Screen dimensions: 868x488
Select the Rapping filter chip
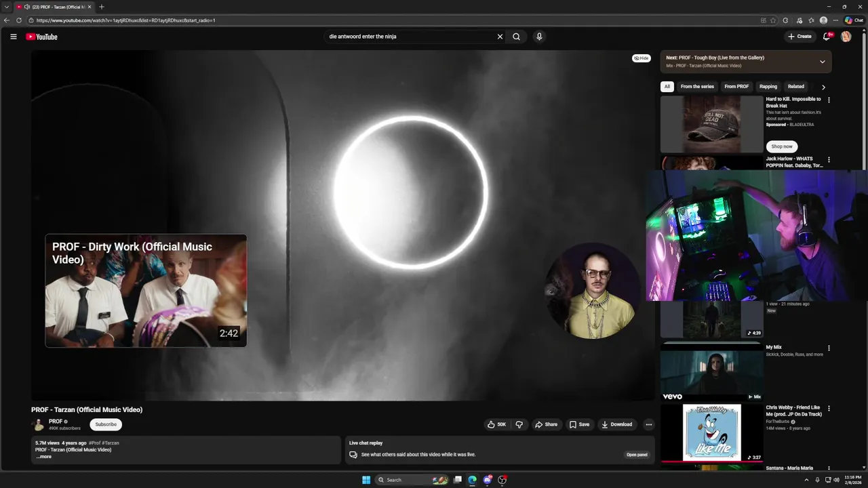coord(768,87)
